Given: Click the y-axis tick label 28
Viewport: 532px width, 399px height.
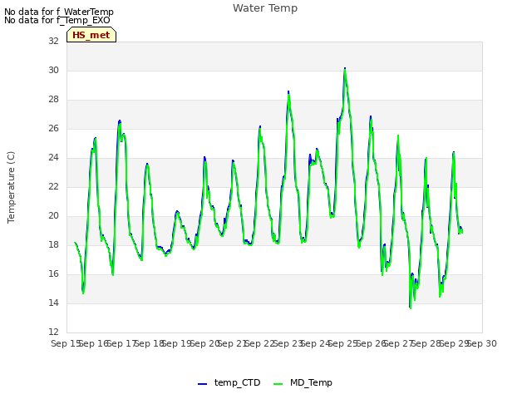Looking at the screenshot, I should pos(53,100).
